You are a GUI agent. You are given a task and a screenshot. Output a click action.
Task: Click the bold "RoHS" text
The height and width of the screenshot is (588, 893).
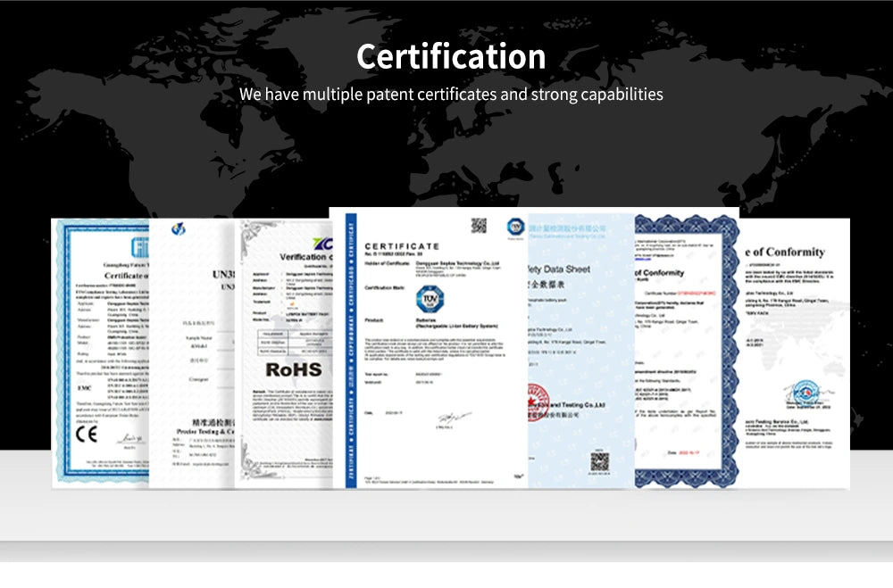tap(294, 370)
